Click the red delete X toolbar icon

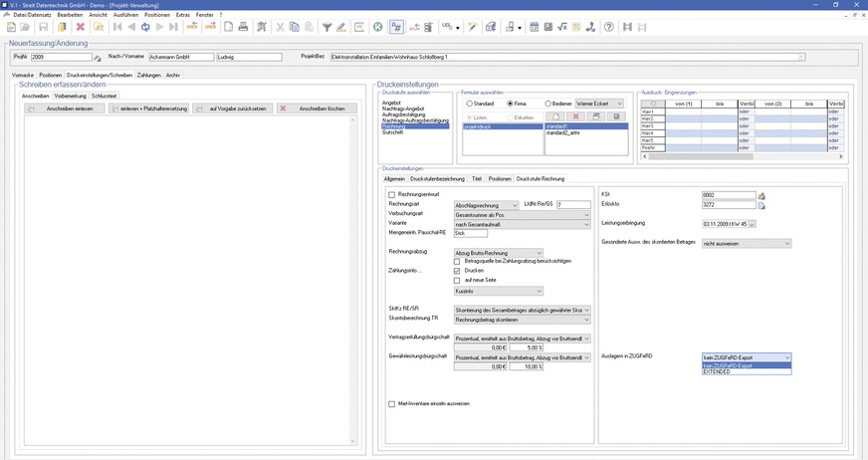(x=81, y=27)
